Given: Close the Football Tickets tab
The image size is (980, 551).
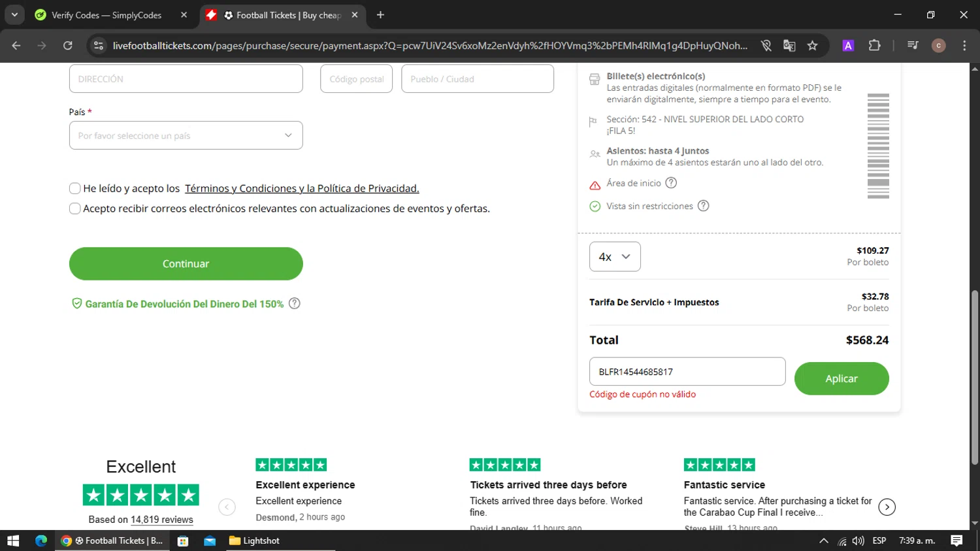Looking at the screenshot, I should click(x=355, y=14).
